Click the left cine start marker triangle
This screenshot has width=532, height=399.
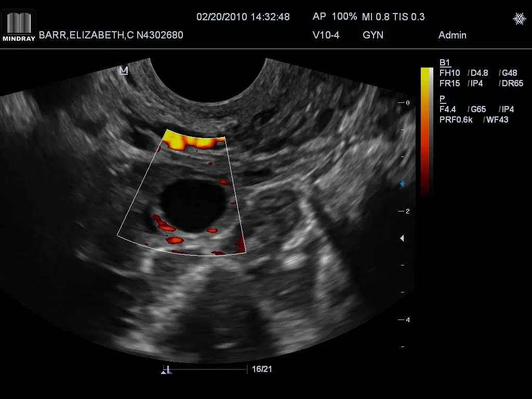(x=164, y=372)
